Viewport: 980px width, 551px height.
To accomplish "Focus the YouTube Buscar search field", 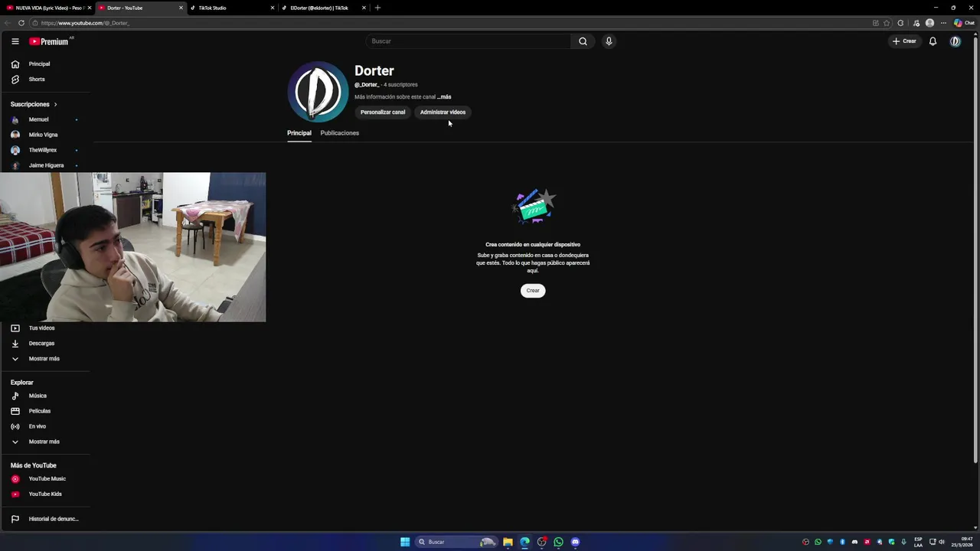I will point(468,41).
